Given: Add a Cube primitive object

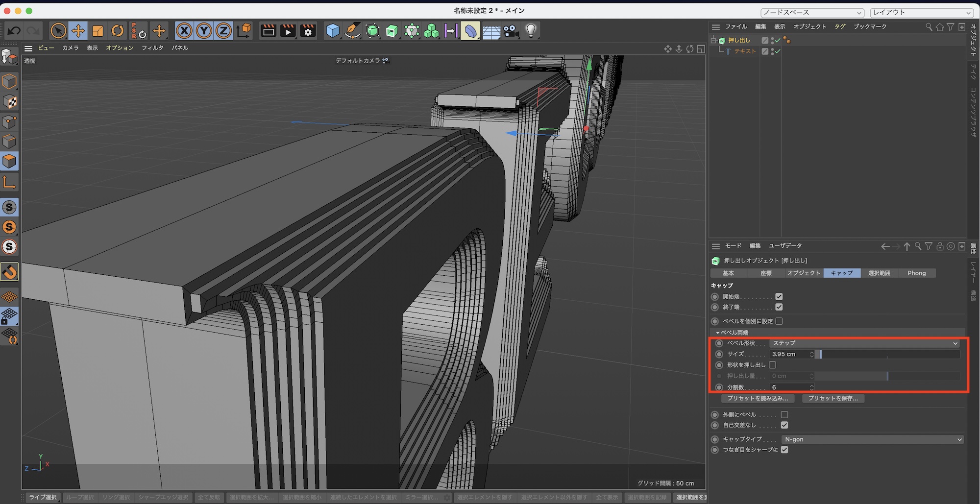Looking at the screenshot, I should [x=333, y=31].
